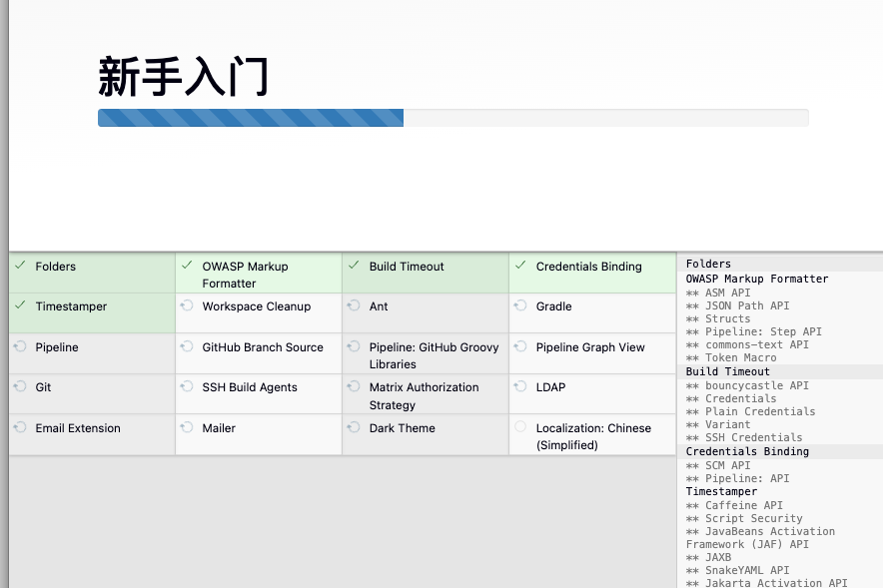Select the GitHub Branch Source plugin label
This screenshot has width=883, height=588.
click(263, 347)
